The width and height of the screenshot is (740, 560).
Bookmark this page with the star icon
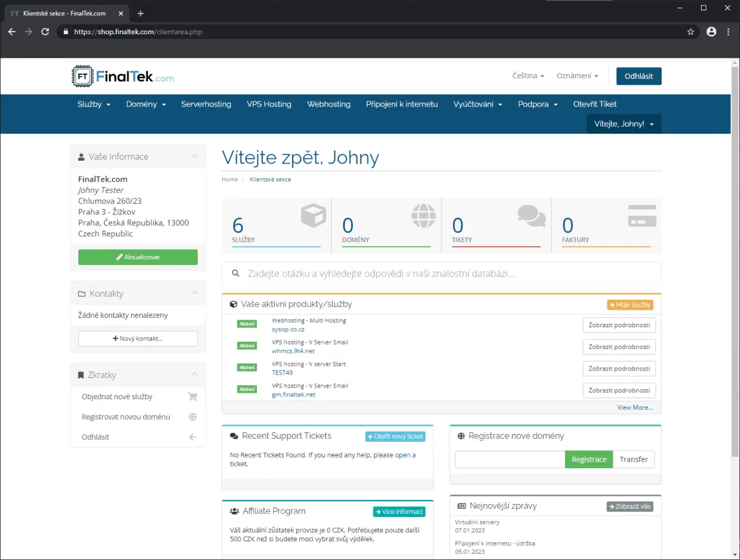(691, 32)
